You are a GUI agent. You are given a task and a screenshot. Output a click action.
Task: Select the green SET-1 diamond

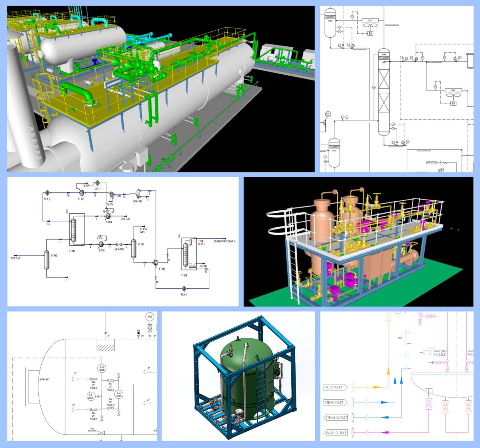pyautogui.click(x=97, y=182)
